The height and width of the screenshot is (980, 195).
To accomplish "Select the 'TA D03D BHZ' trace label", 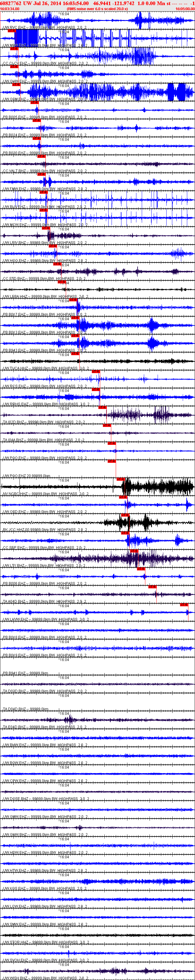I will [45, 692].
